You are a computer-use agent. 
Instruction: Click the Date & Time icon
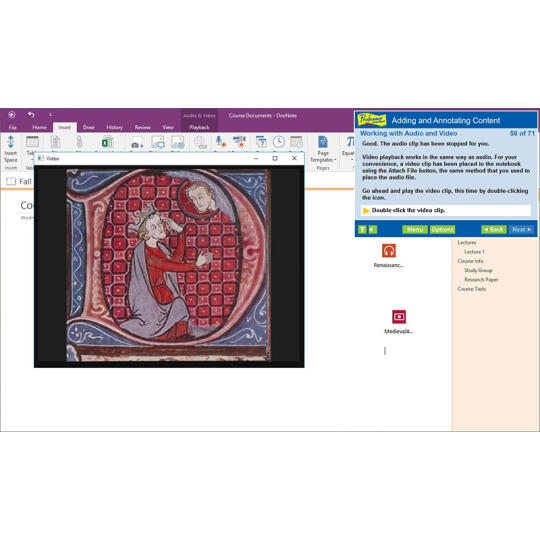297,142
